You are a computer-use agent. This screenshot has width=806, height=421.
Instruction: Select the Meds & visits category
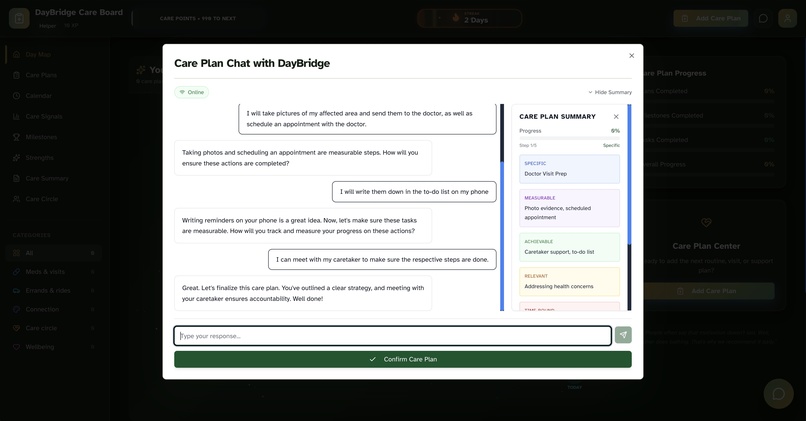click(x=53, y=271)
